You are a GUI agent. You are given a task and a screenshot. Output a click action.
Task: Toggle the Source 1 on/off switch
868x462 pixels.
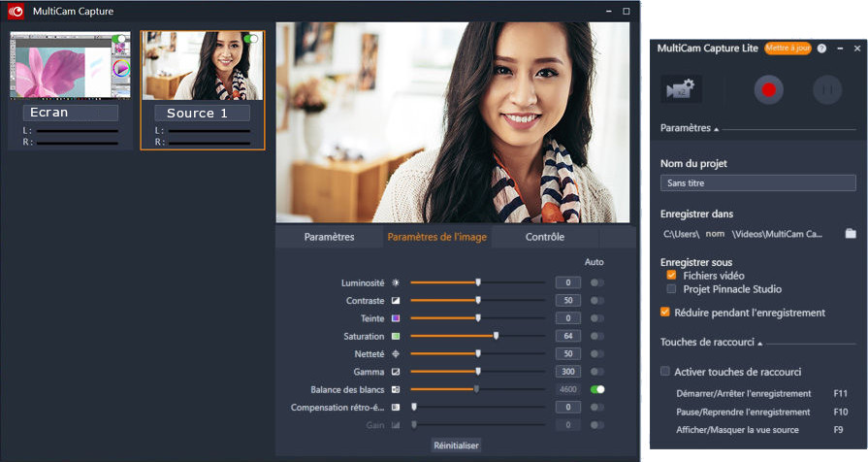(251, 39)
